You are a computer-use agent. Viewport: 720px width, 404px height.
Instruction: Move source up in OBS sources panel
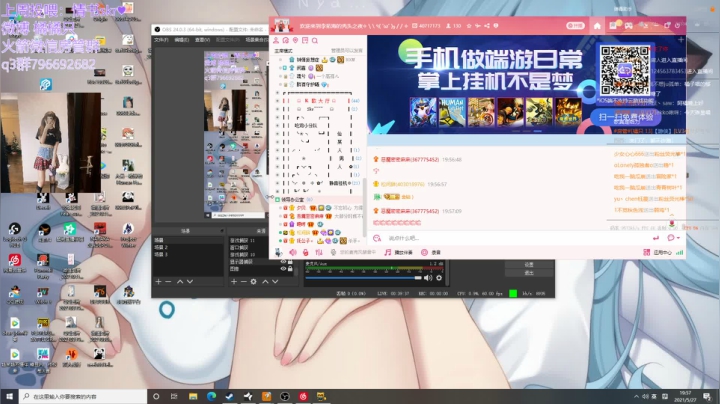click(x=265, y=281)
